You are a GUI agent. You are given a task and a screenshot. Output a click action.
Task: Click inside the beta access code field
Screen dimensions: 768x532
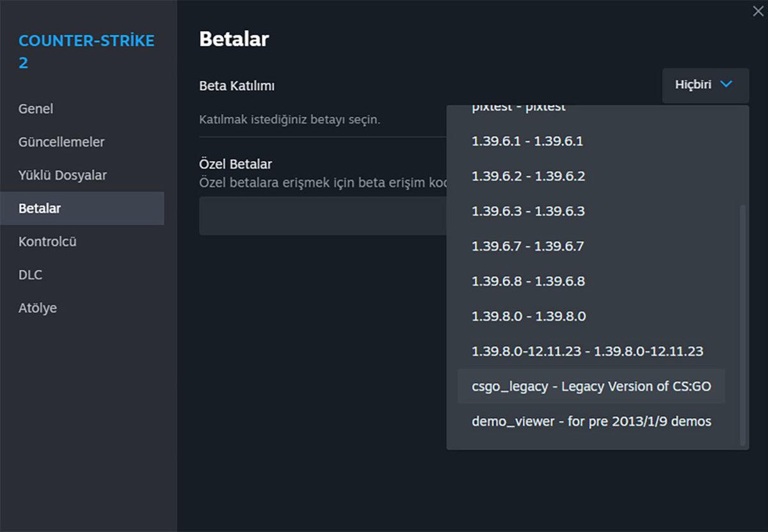(x=320, y=215)
